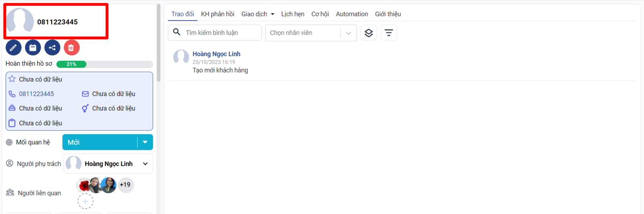This screenshot has width=644, height=214.
Task: Switch to the Automation tab
Action: 352,14
